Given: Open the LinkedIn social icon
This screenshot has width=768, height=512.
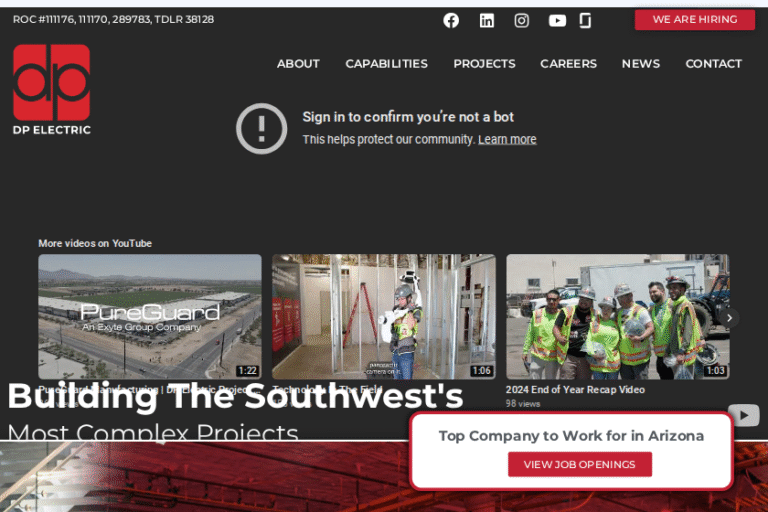Looking at the screenshot, I should [486, 20].
